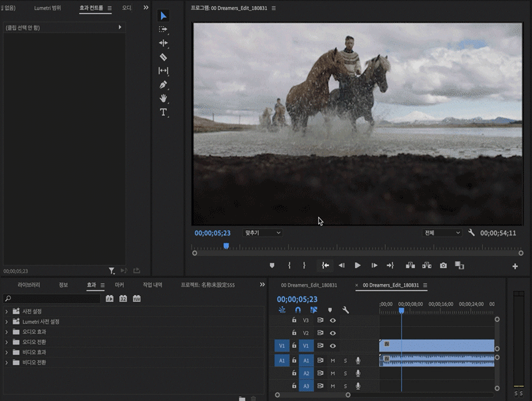Select the Hand tool
The width and height of the screenshot is (532, 401).
coord(164,98)
